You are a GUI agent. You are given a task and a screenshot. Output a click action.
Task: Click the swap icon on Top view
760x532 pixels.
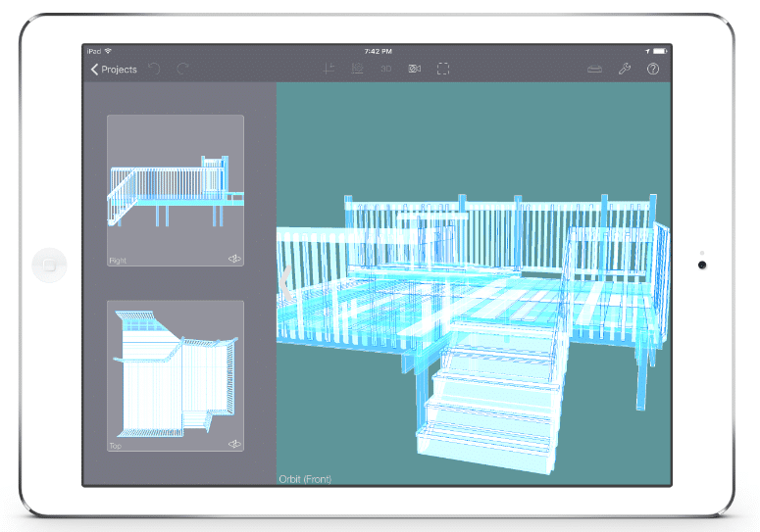tap(234, 444)
